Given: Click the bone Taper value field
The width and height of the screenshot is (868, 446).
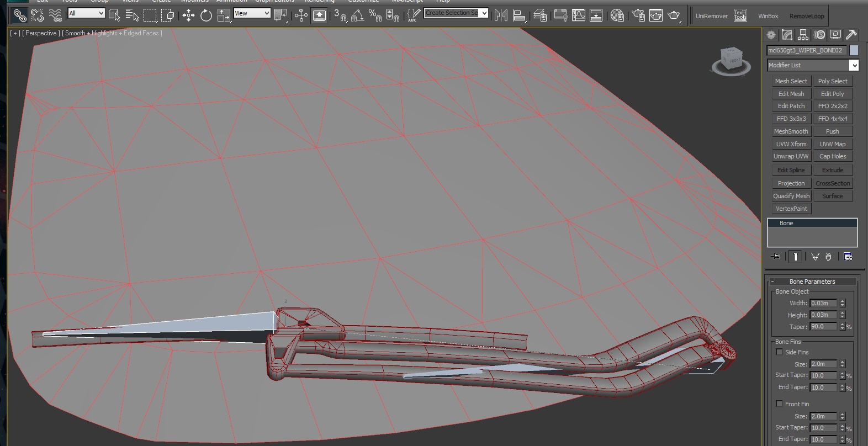Looking at the screenshot, I should coord(823,327).
